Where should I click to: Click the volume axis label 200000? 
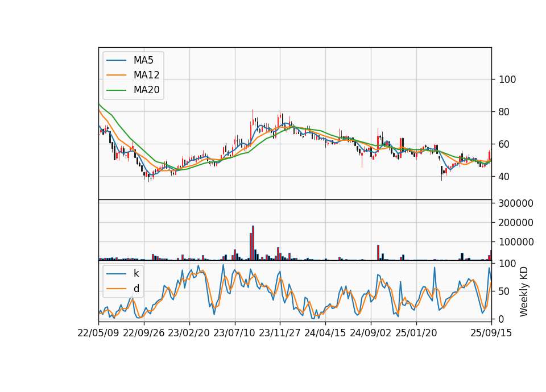point(516,223)
